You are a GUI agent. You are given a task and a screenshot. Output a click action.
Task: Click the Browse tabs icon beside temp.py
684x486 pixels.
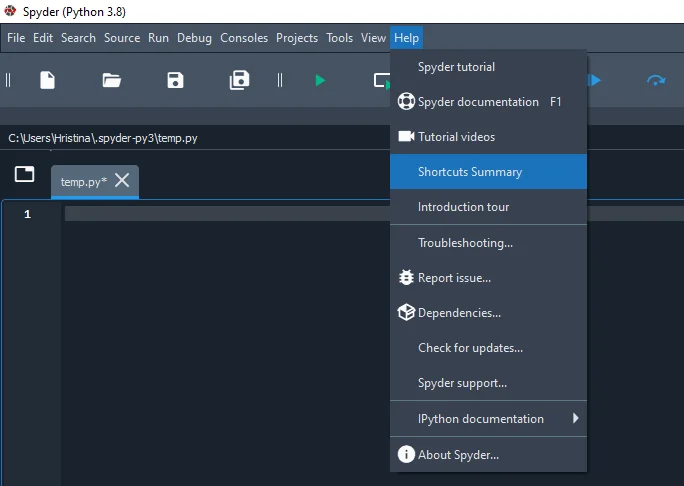pyautogui.click(x=24, y=174)
